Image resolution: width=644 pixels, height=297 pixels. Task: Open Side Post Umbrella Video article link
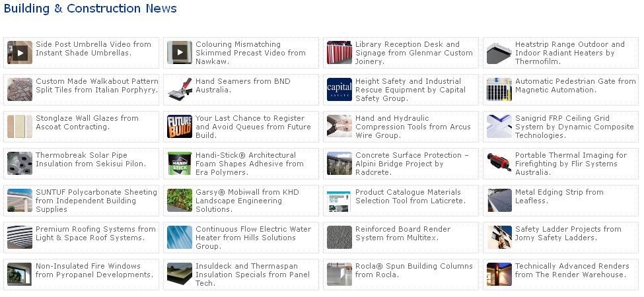tap(93, 48)
